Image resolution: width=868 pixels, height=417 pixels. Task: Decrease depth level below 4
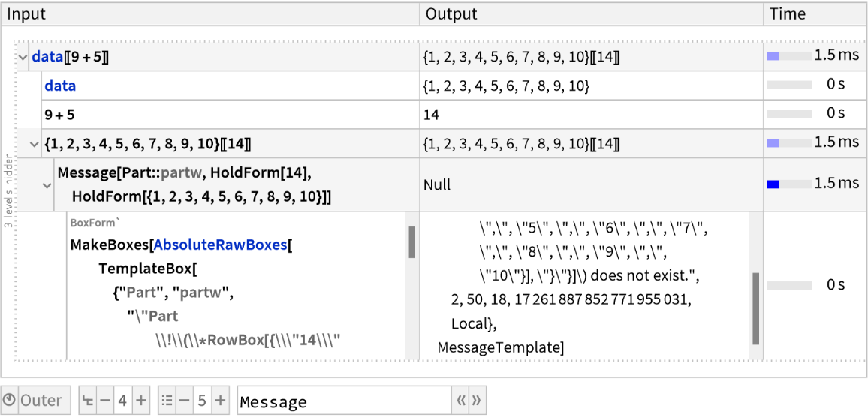[x=104, y=400]
